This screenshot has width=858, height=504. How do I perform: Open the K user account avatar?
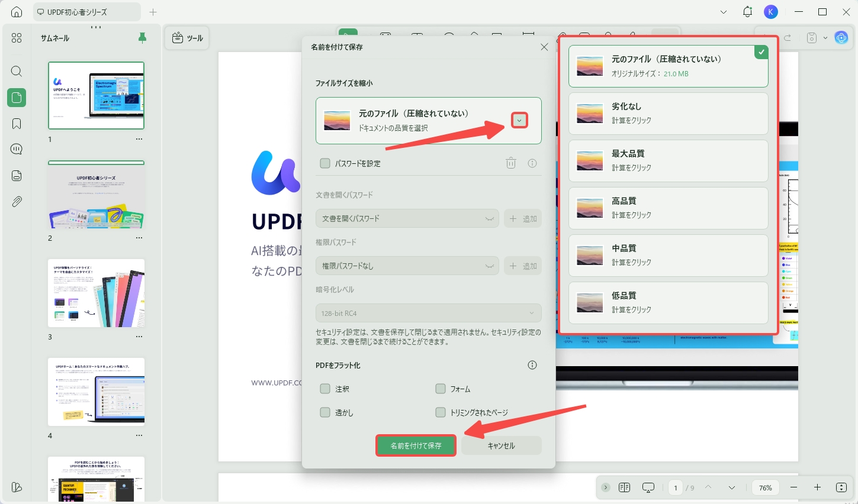click(771, 12)
